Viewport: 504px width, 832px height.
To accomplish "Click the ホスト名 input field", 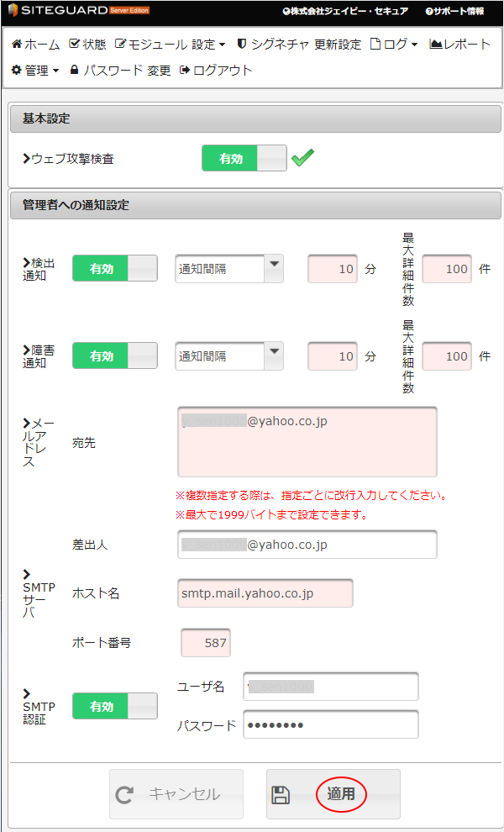I will coord(265,593).
